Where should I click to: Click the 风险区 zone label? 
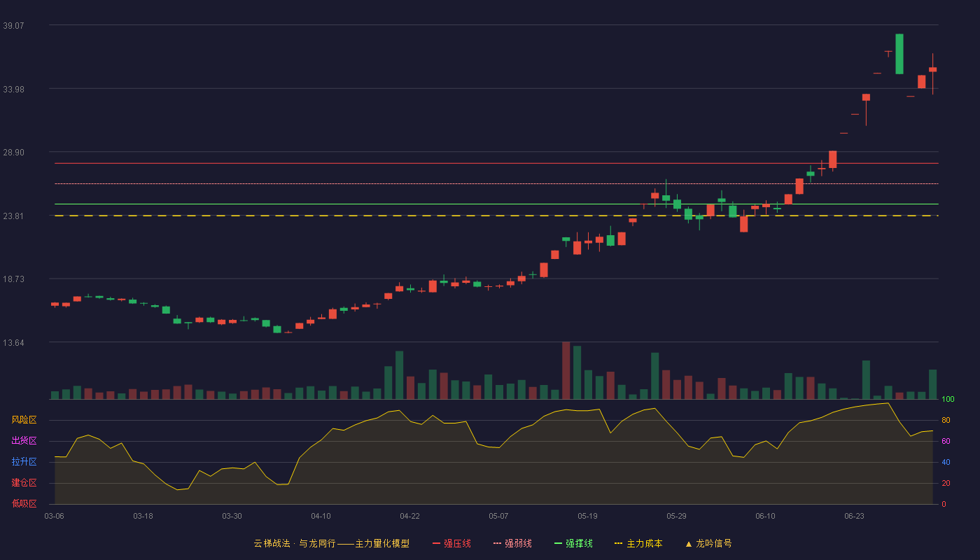(24, 420)
